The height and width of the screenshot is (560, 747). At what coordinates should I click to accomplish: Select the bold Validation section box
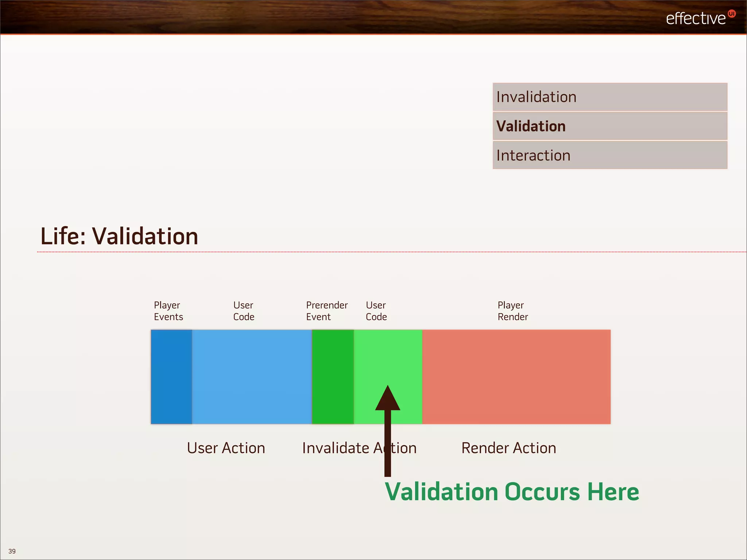tap(610, 126)
